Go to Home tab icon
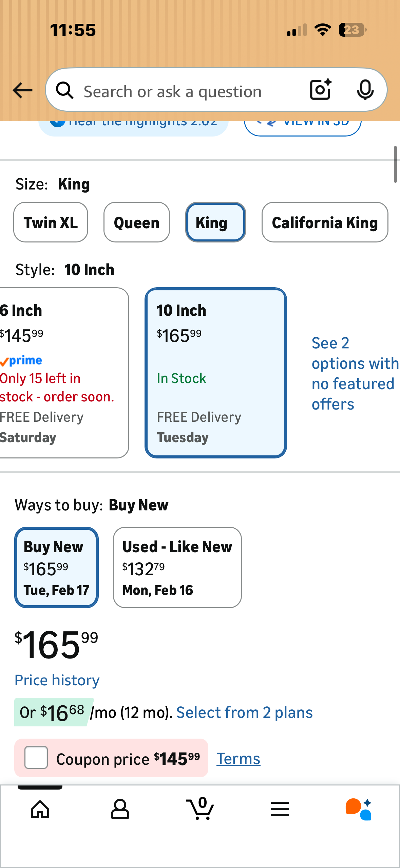Image resolution: width=400 pixels, height=868 pixels. (x=40, y=810)
